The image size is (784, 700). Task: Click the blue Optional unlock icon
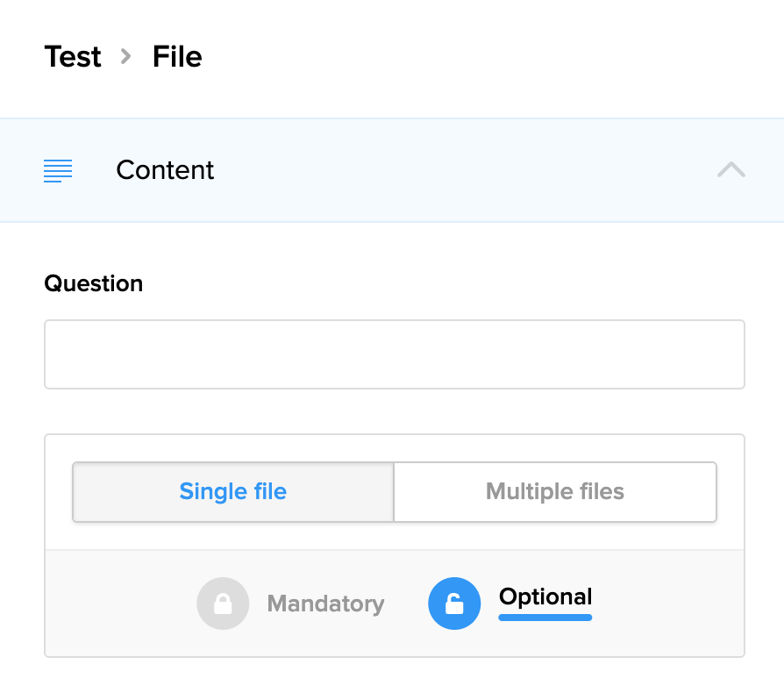pos(454,604)
